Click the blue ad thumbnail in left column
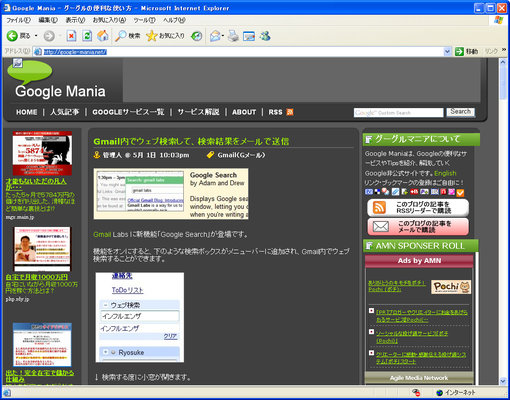The height and width of the screenshot is (400, 510). pos(42,345)
